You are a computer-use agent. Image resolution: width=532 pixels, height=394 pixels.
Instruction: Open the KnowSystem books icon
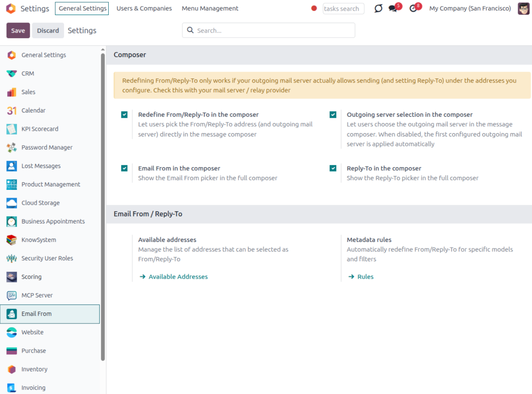click(x=12, y=240)
